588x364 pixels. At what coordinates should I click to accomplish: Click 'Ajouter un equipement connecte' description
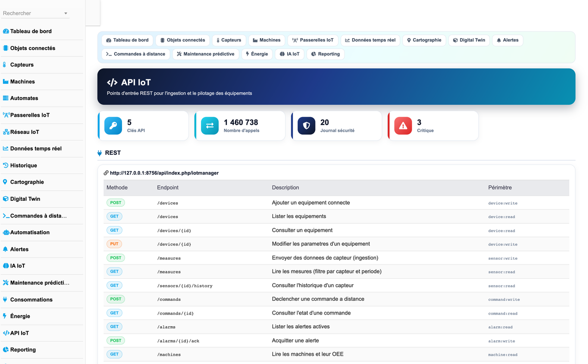point(311,203)
